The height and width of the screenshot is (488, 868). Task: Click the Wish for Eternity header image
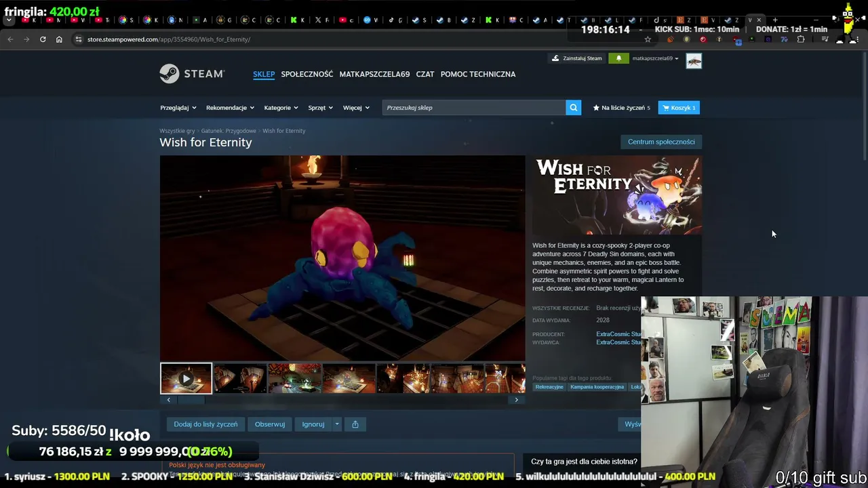click(617, 195)
